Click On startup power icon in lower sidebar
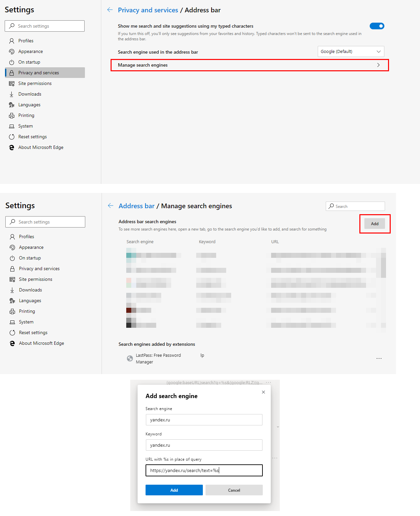The height and width of the screenshot is (516, 420). [x=12, y=258]
